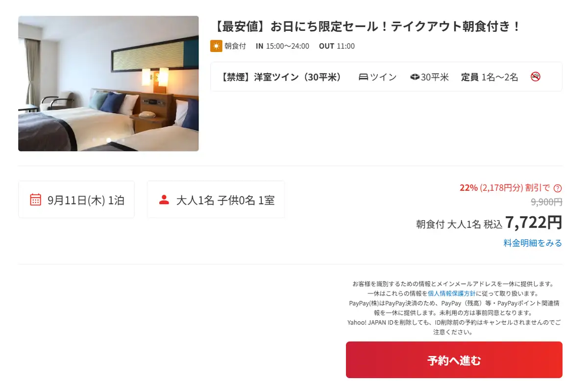The width and height of the screenshot is (588, 381).
Task: Click the 定員 1名〜2名 capacity label
Action: click(489, 77)
